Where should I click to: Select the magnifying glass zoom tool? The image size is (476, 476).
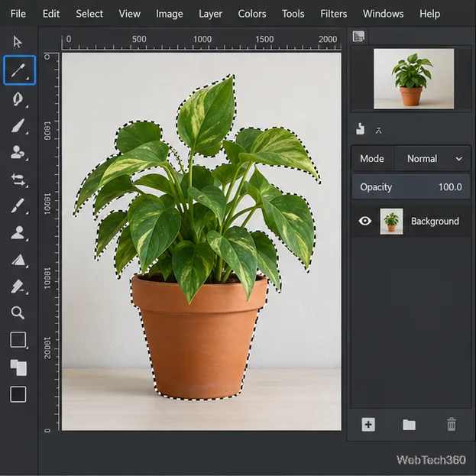pos(18,312)
